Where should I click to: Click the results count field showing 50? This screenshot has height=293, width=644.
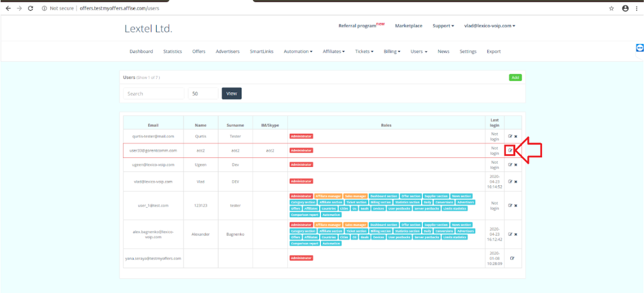pos(203,93)
